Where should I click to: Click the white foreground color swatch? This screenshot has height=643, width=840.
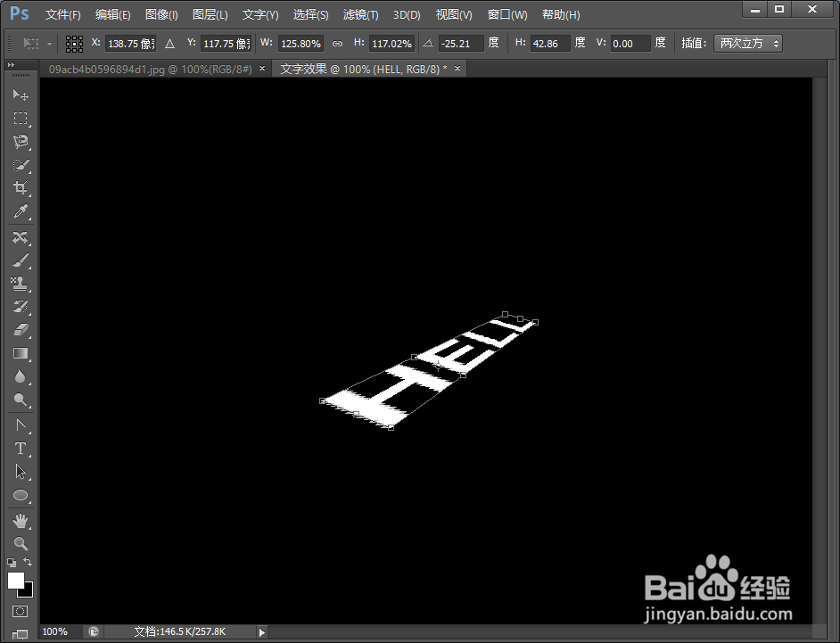[15, 581]
